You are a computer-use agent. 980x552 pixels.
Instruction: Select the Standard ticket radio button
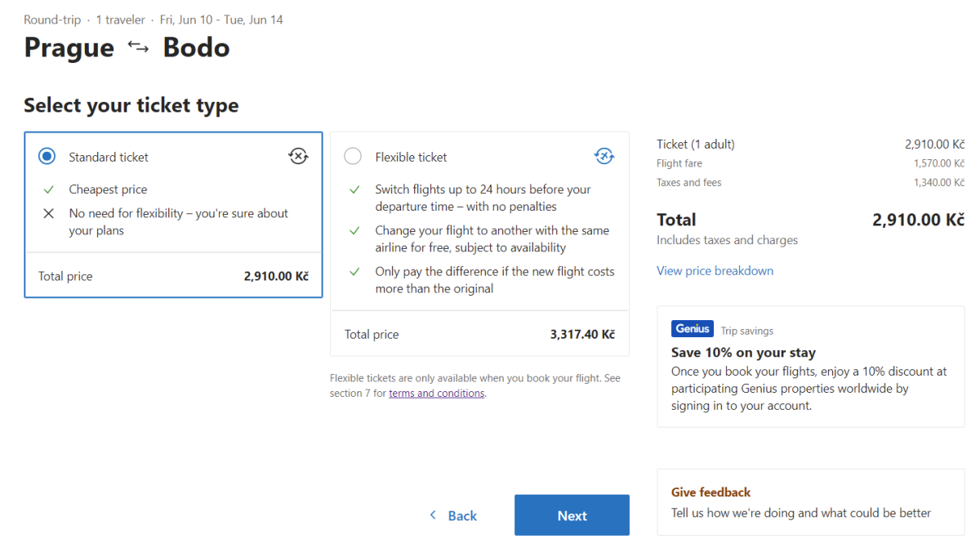(47, 157)
